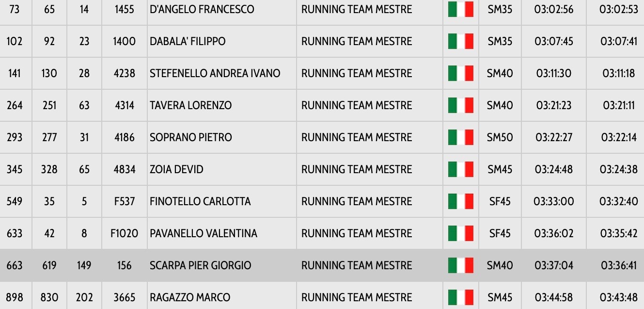The height and width of the screenshot is (309, 644).
Task: Click the name RAGAZZO MARCO
Action: (190, 297)
